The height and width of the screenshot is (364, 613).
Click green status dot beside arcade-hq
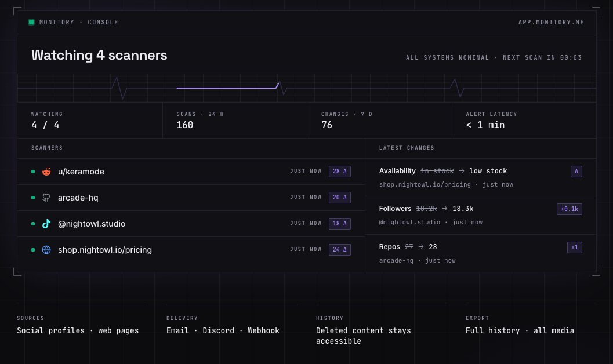(x=33, y=198)
